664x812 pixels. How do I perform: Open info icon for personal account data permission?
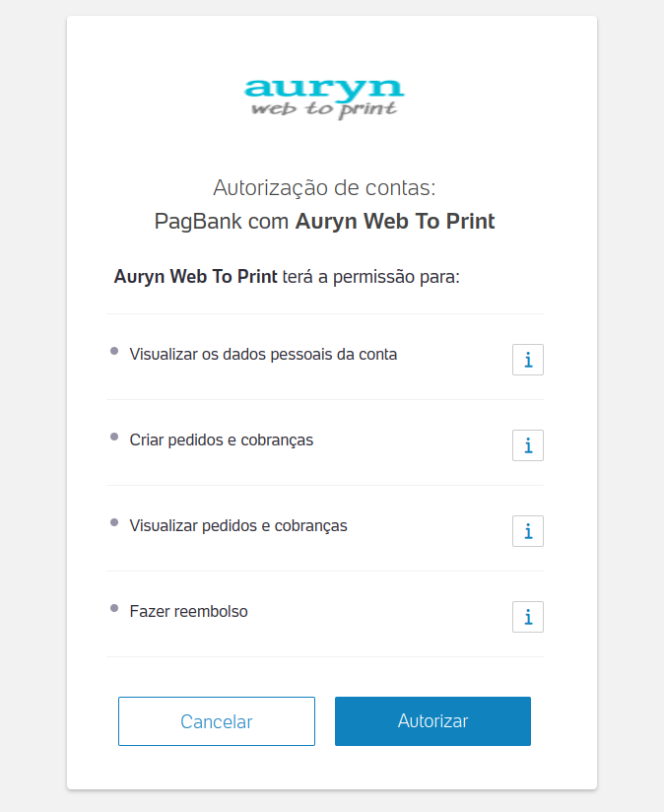527,360
